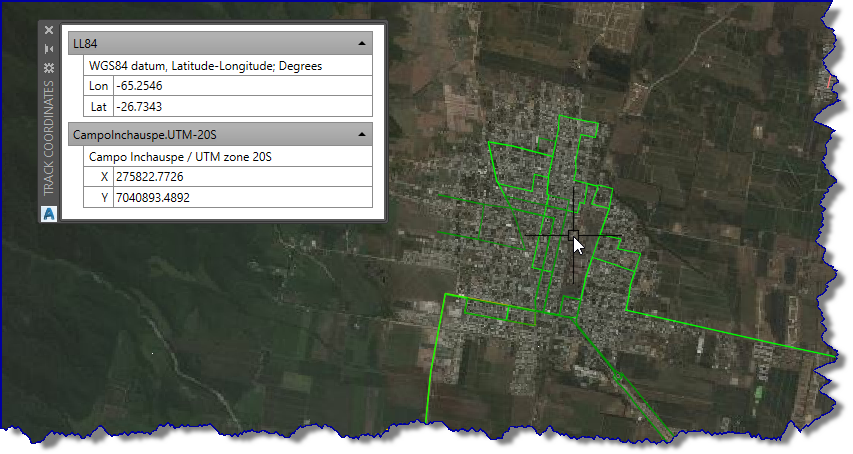Click the crosshair pickbox on the map
Viewport: 853px width, 454px height.
[x=573, y=235]
